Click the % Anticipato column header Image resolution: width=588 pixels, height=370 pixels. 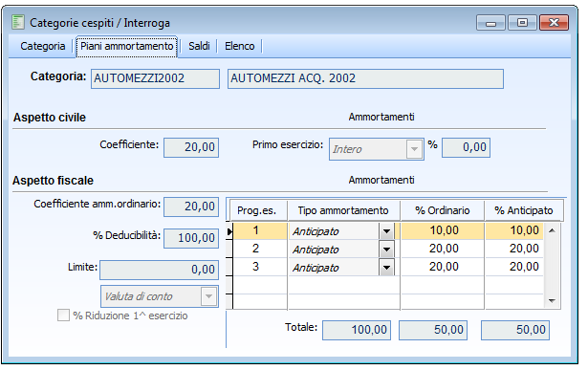coord(524,210)
